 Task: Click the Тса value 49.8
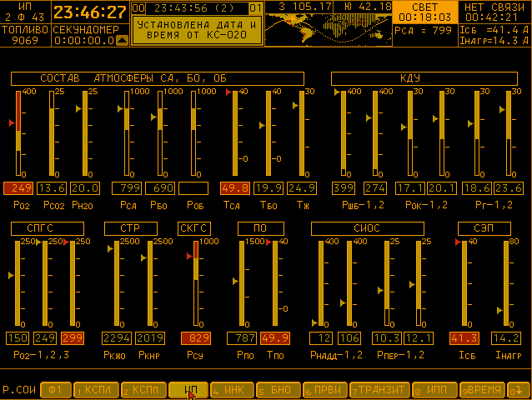[x=235, y=188]
